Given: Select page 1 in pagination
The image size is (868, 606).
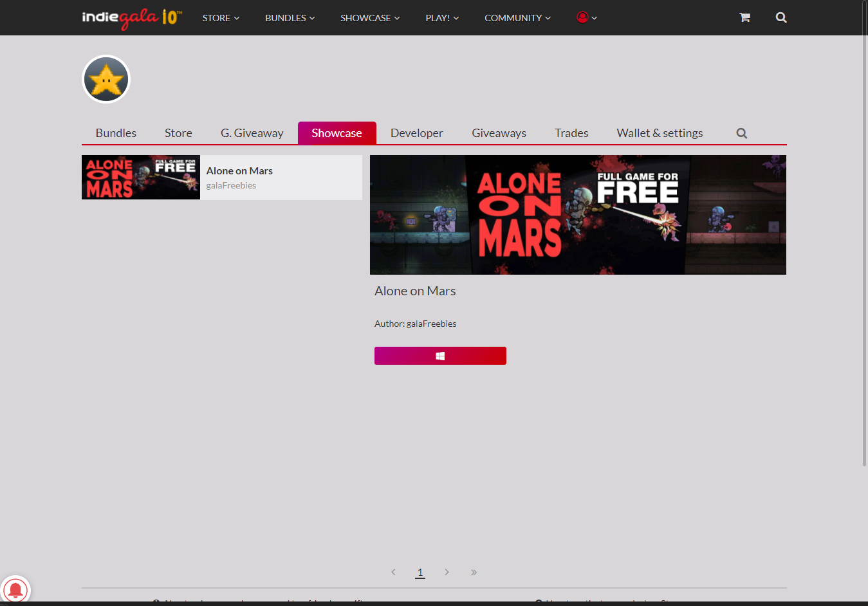Looking at the screenshot, I should tap(420, 572).
